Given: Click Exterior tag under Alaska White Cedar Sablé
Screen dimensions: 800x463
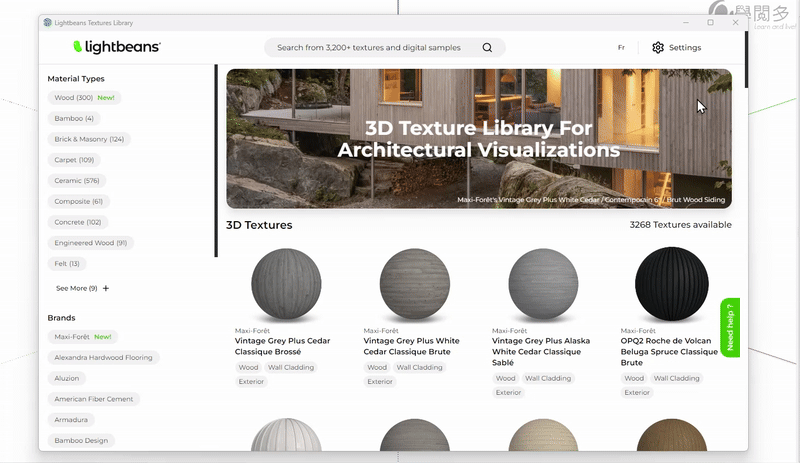Looking at the screenshot, I should click(508, 393).
